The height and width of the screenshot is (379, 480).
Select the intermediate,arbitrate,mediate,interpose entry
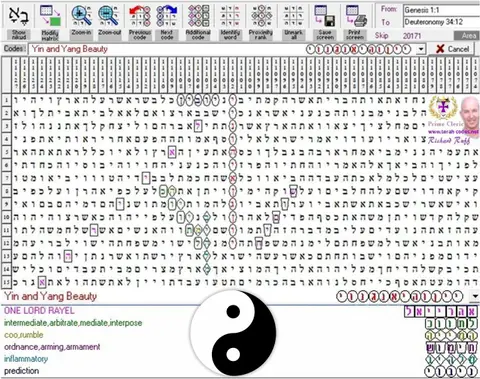pyautogui.click(x=73, y=323)
